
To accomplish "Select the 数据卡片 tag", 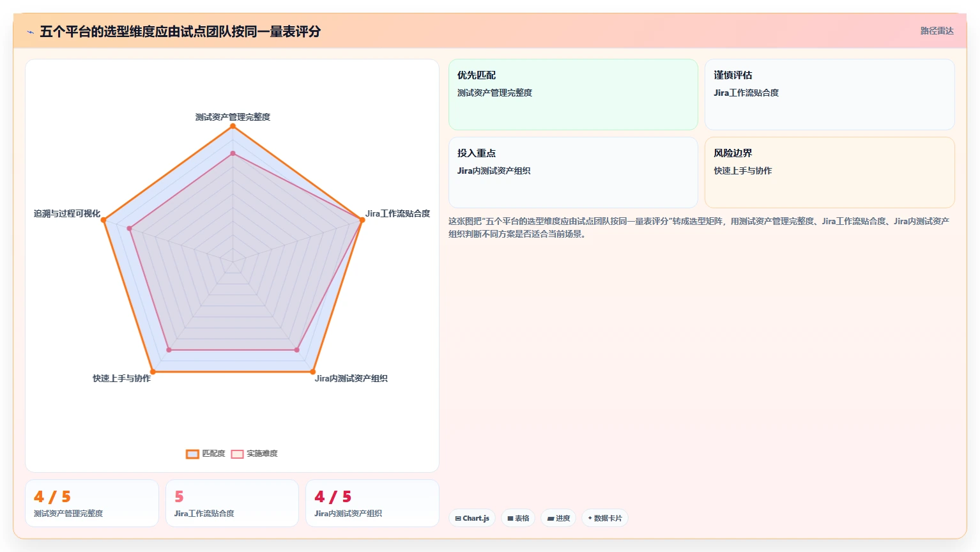I will coord(605,518).
